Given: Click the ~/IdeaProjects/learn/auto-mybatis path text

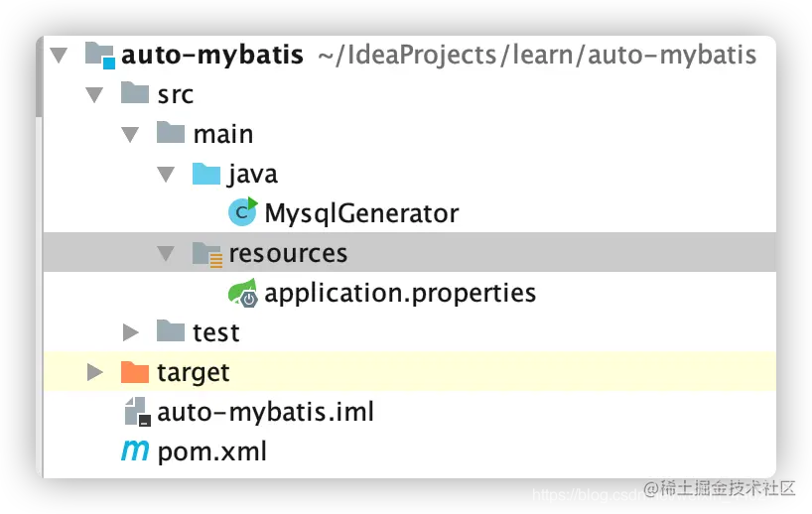Looking at the screenshot, I should (537, 56).
